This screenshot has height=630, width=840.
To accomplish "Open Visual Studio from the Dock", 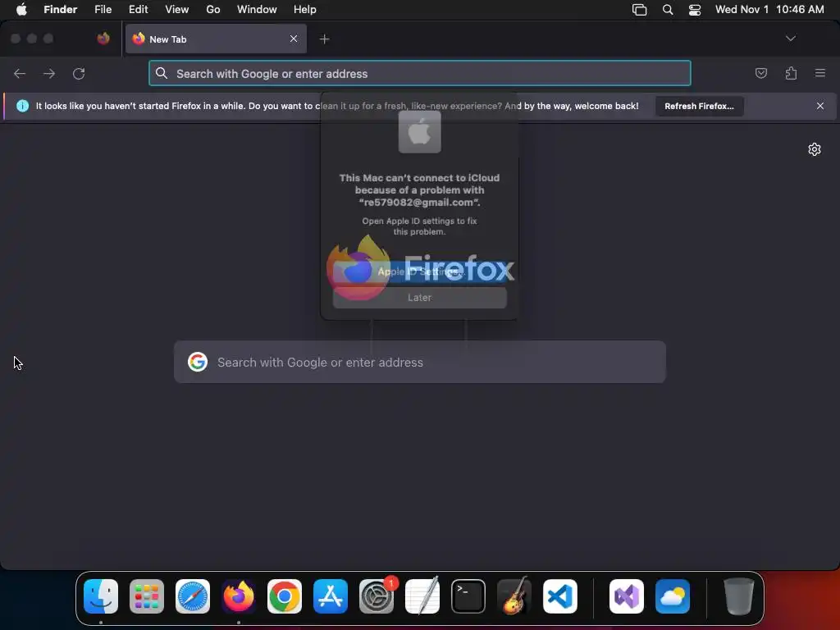I will coord(627,596).
